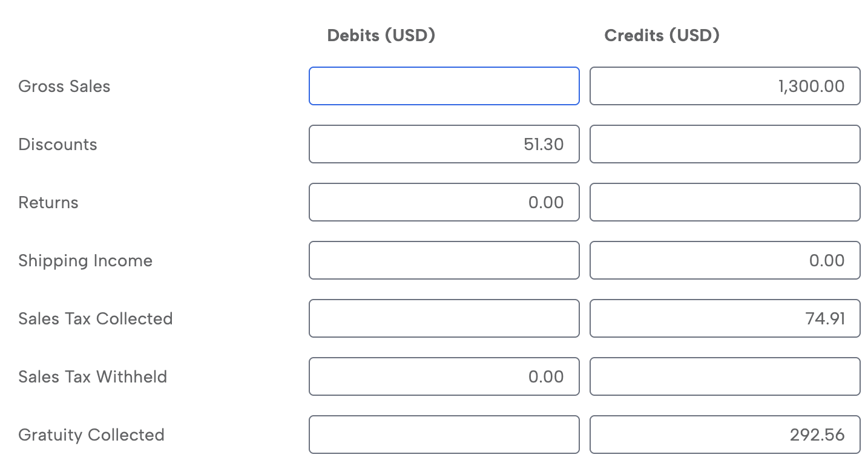Click the Sales Tax Withheld credit field

725,376
